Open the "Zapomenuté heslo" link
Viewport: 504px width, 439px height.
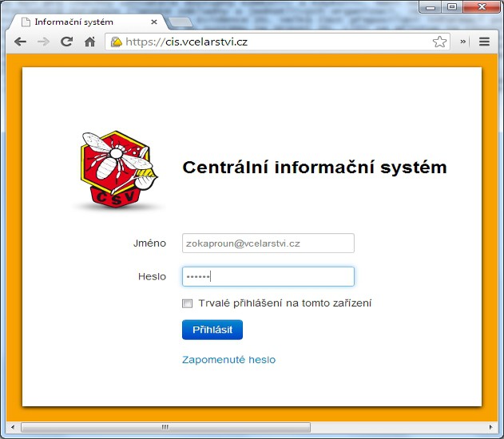click(x=228, y=360)
